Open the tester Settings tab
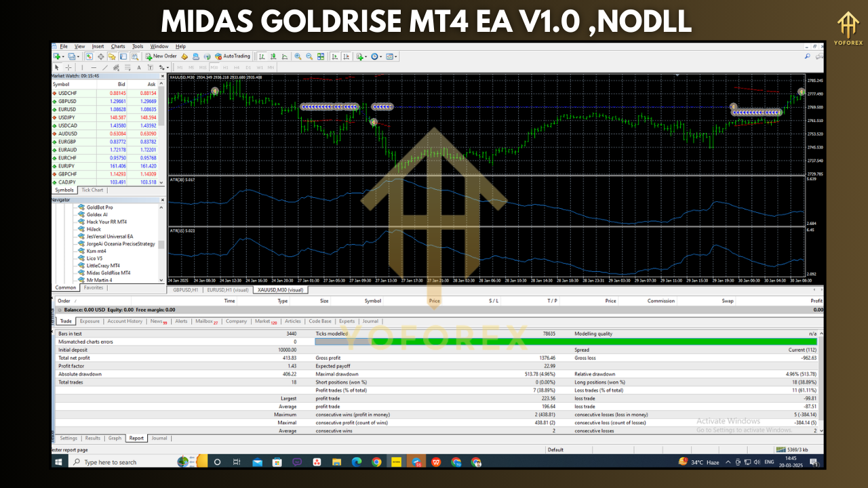This screenshot has width=868, height=488. click(x=68, y=439)
